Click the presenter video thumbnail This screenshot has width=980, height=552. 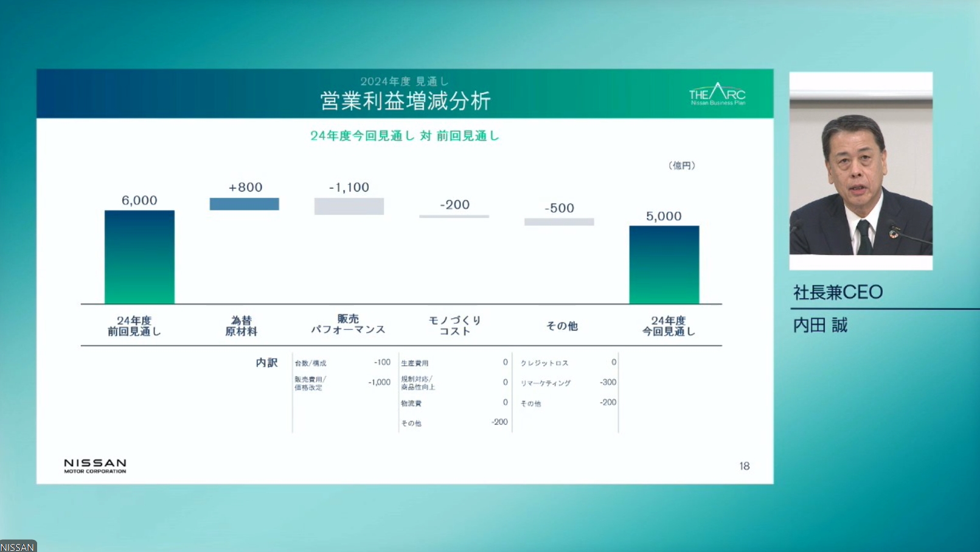tap(860, 169)
